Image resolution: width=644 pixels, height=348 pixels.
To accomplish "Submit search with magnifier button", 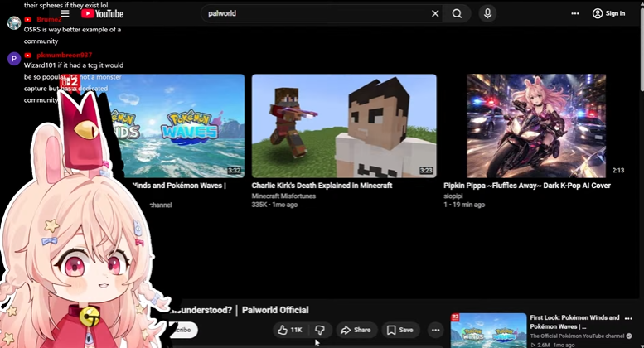I will [x=457, y=13].
